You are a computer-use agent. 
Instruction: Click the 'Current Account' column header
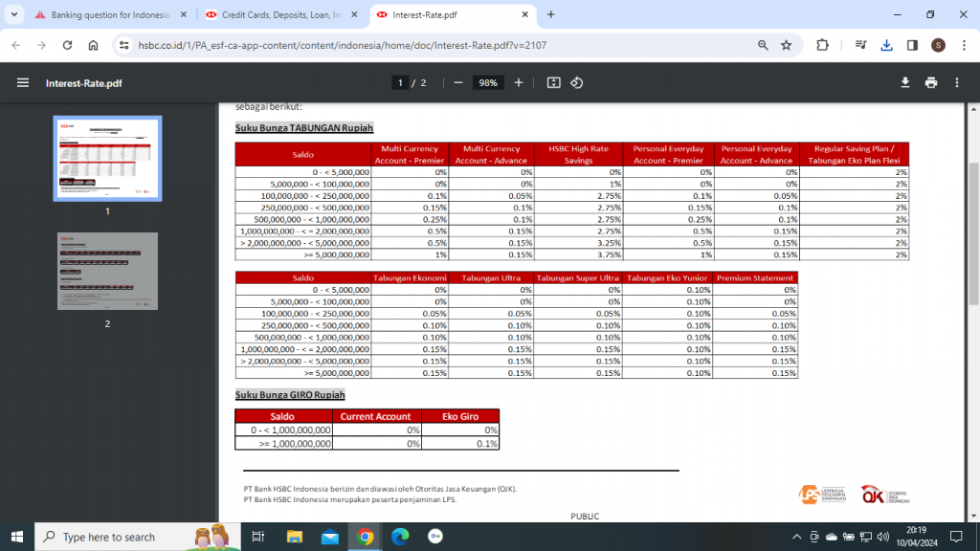[x=375, y=416]
